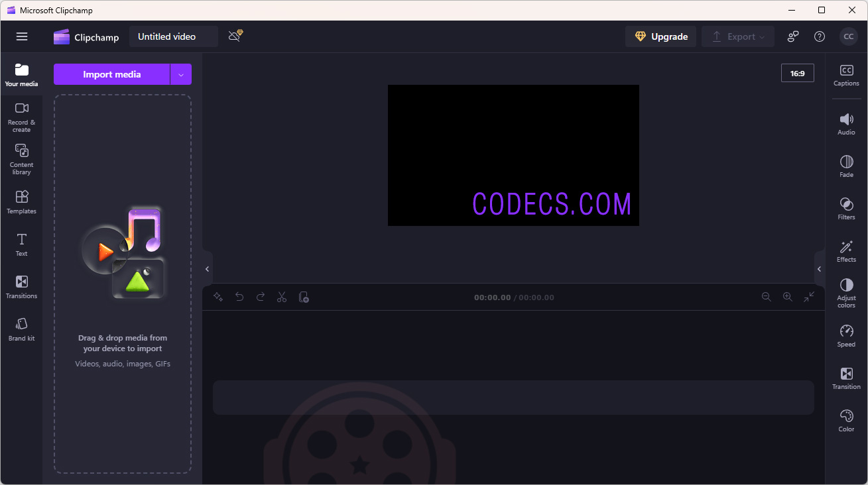Open the Transitions tab in sidebar
The height and width of the screenshot is (485, 868).
coord(22,287)
